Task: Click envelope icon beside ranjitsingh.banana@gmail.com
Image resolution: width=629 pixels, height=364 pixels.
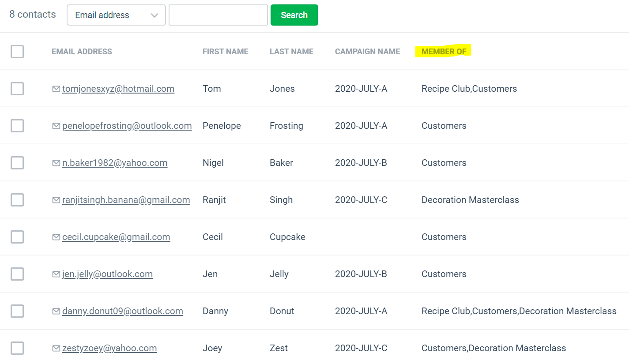Action: coord(56,200)
